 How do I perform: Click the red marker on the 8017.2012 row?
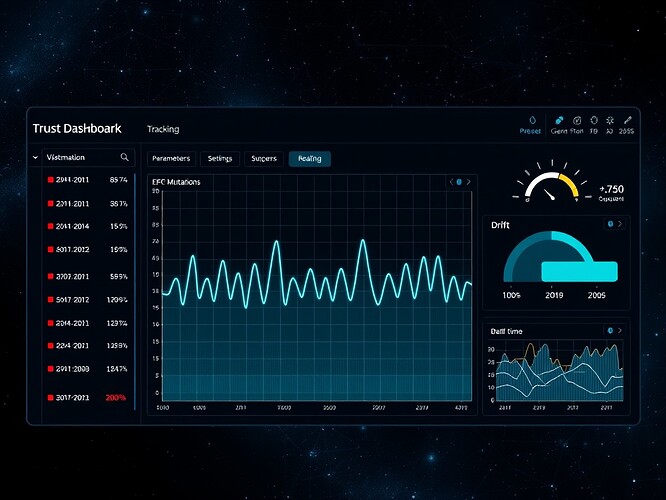[x=51, y=249]
